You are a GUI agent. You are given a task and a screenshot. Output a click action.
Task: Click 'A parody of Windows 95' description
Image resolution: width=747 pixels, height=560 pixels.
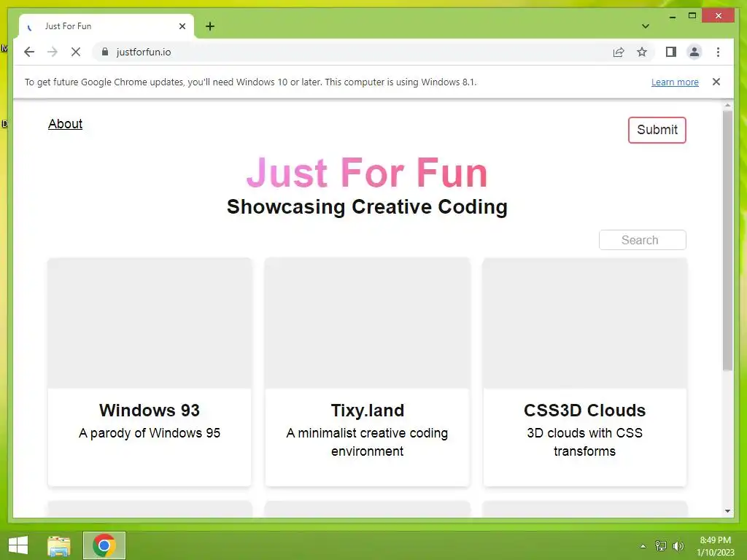[150, 433]
